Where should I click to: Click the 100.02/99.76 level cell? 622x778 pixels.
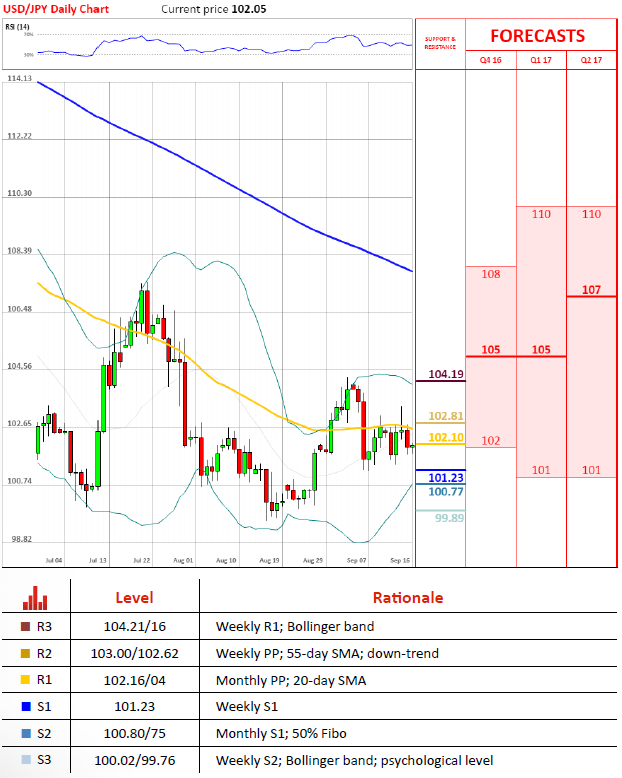(134, 760)
